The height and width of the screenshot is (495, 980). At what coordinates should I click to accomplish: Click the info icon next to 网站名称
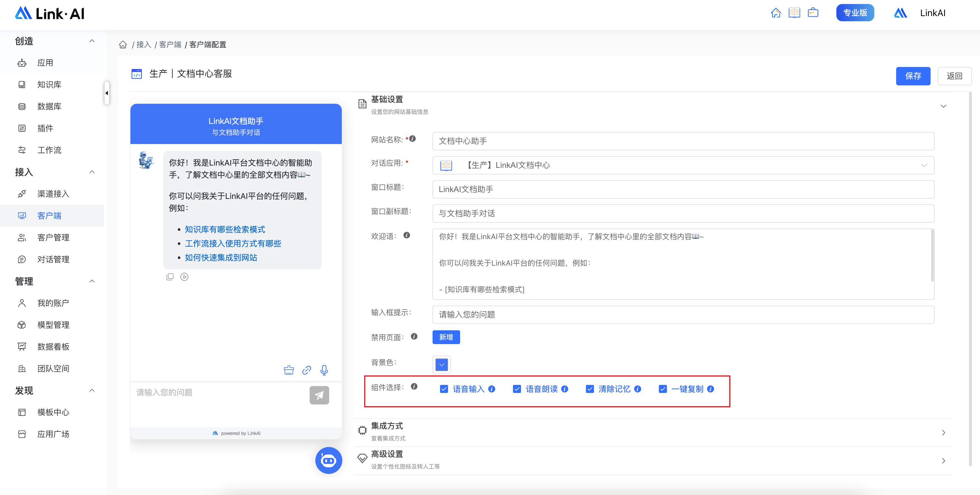[x=412, y=139]
